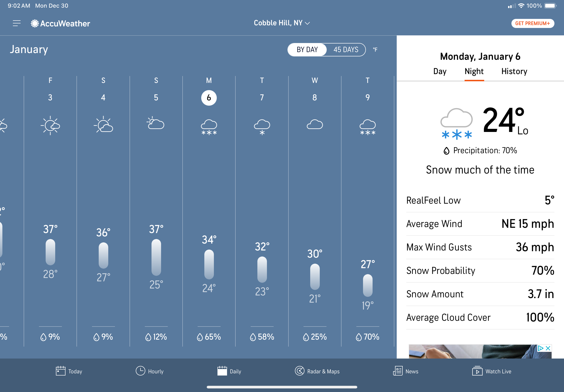Select Friday January 3 date
Screen dimensions: 564x392
50,98
